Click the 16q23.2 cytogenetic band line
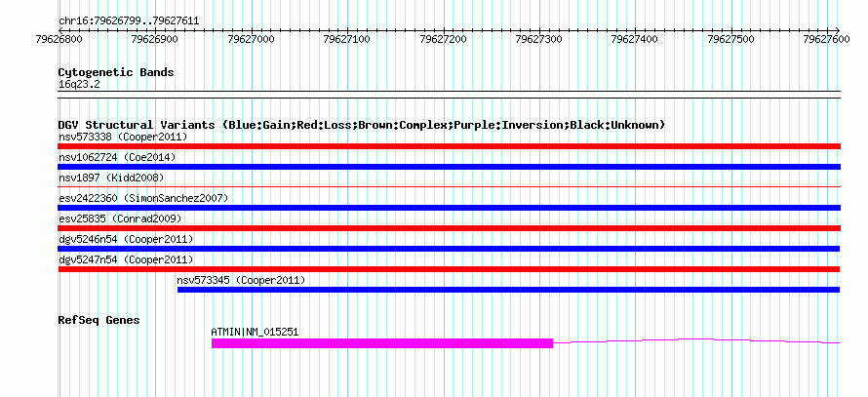Image resolution: width=868 pixels, height=397 pixels. click(x=449, y=92)
